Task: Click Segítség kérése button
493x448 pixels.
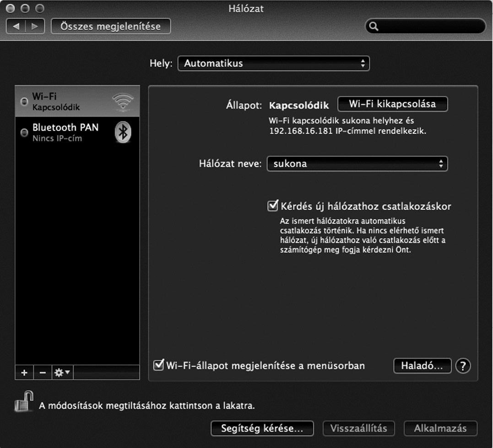Action: click(262, 428)
